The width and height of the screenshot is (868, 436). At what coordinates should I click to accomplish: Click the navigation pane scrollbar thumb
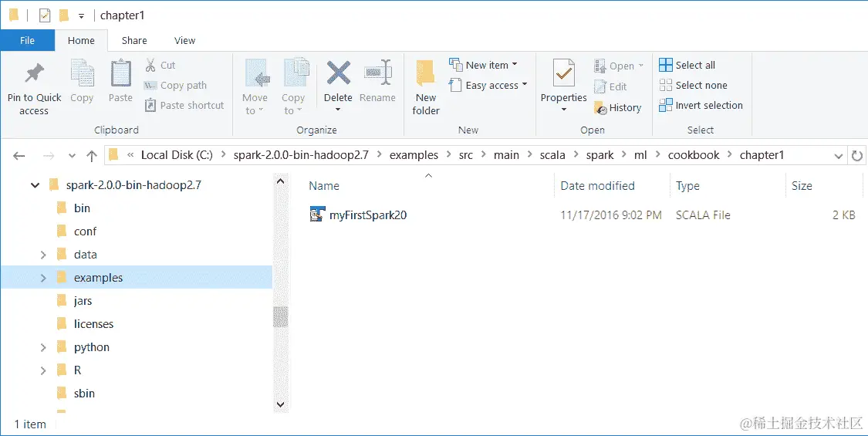[x=281, y=317]
